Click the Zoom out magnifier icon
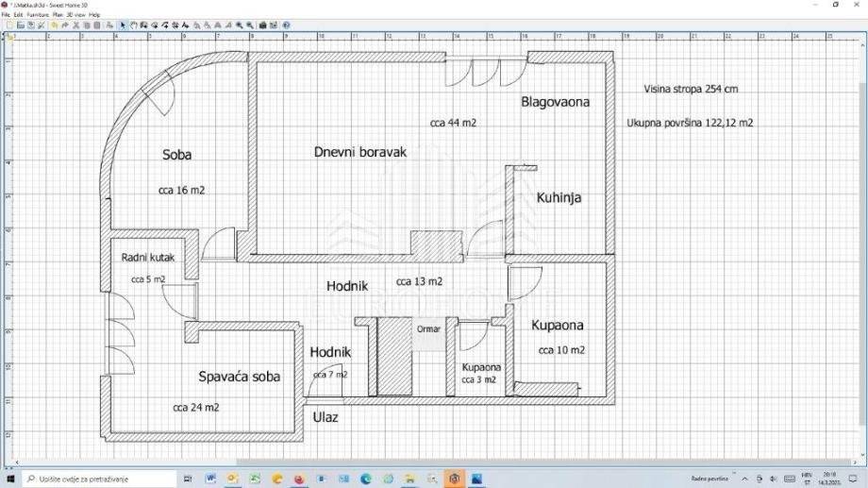 (x=250, y=25)
